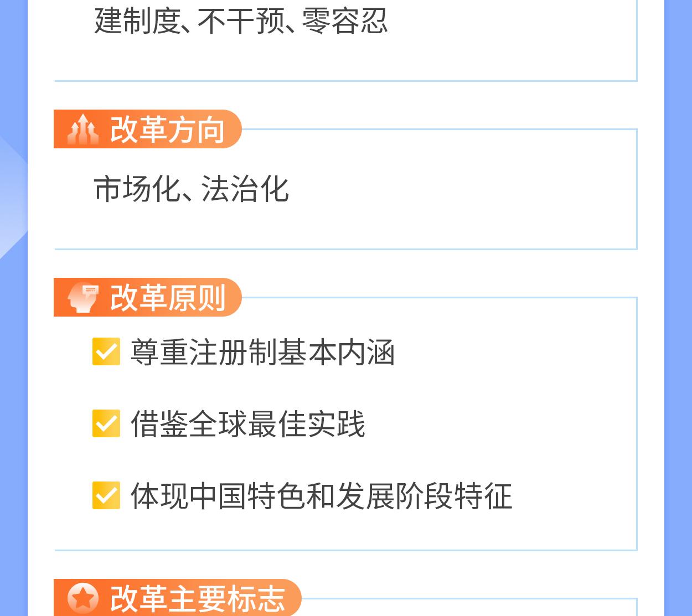Click the orange label reading 改革主要标志
Screen dimensions: 692x616
point(197,599)
